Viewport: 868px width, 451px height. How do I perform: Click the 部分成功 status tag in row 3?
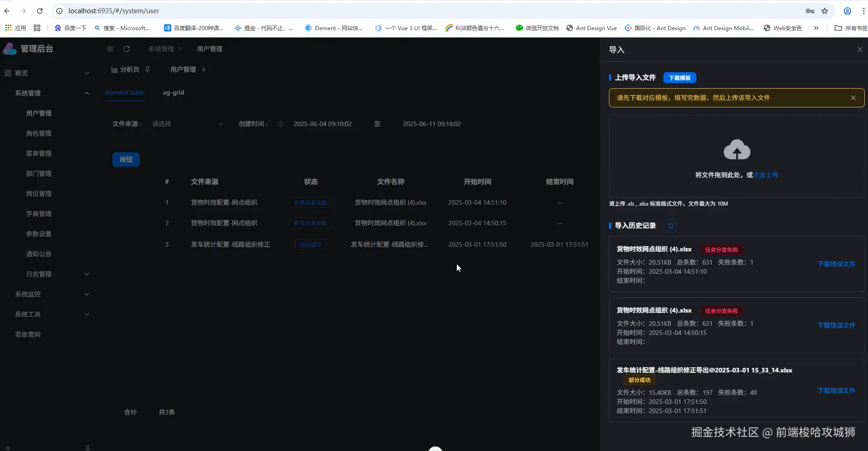point(311,245)
